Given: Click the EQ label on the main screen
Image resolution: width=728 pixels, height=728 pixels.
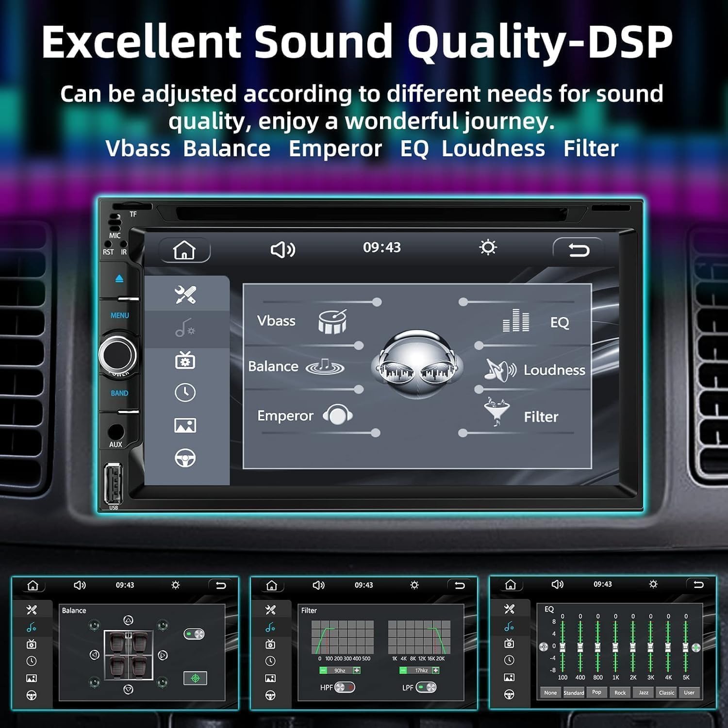Looking at the screenshot, I should (560, 323).
